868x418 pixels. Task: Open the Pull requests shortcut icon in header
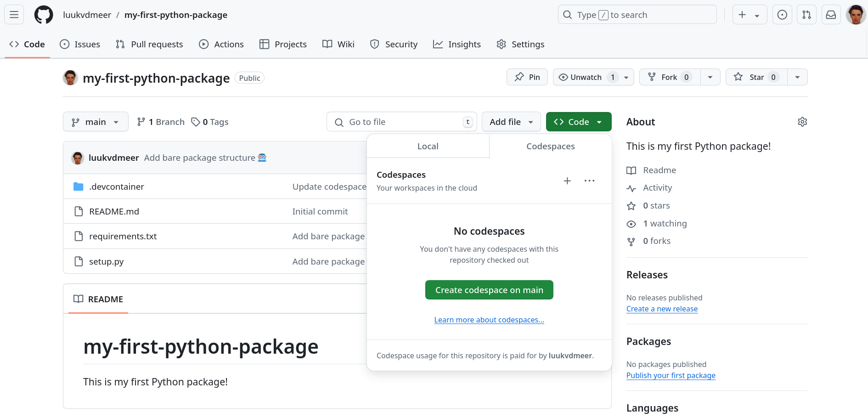coord(806,15)
